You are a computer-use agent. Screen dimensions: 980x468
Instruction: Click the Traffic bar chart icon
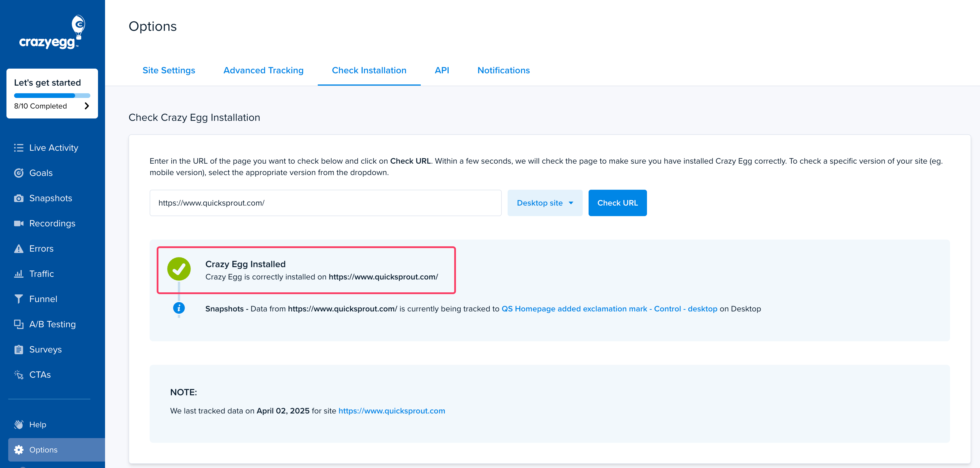click(19, 274)
